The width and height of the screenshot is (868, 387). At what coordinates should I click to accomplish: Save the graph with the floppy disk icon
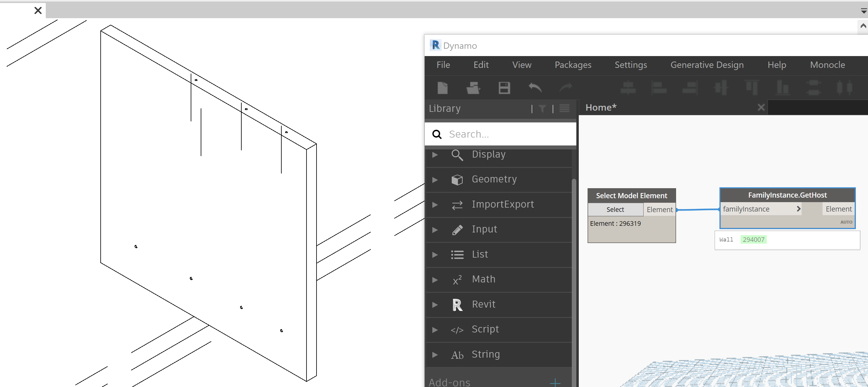[x=504, y=88]
